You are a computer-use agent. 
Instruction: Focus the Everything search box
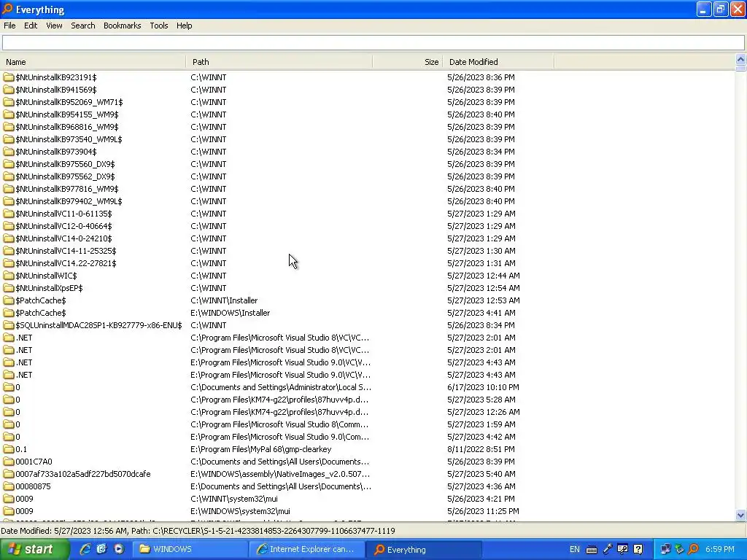coord(373,43)
